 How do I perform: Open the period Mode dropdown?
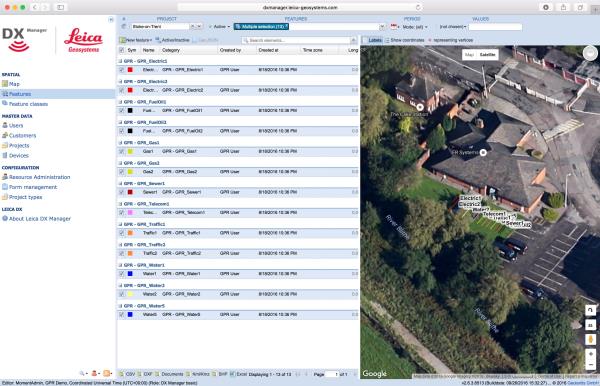415,27
